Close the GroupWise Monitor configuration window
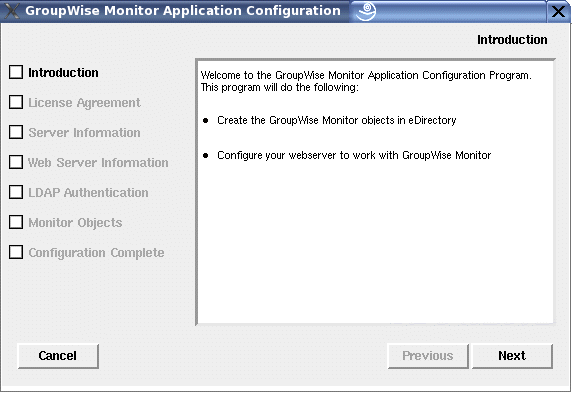Screen dimensions: 573x394 (558, 11)
